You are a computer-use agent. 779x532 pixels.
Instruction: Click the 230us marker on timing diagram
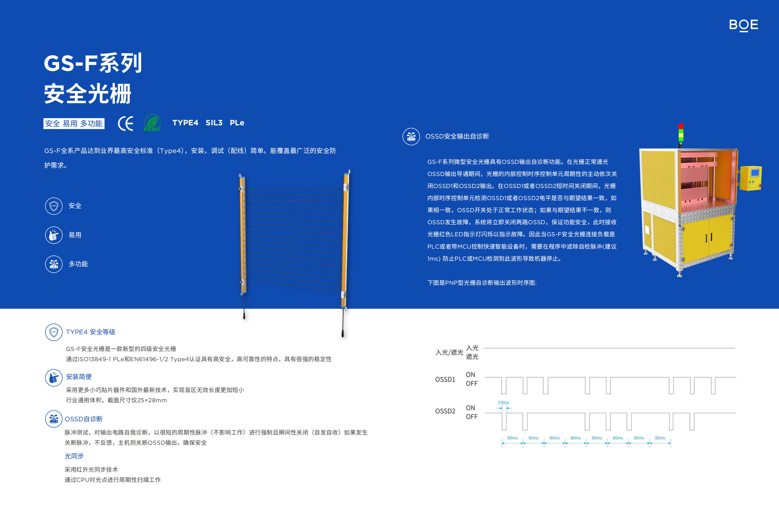(503, 403)
